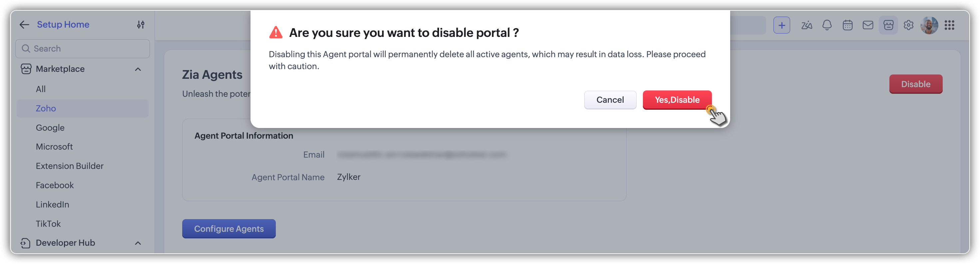Collapse the Marketplace section
980x264 pixels.
(x=138, y=69)
